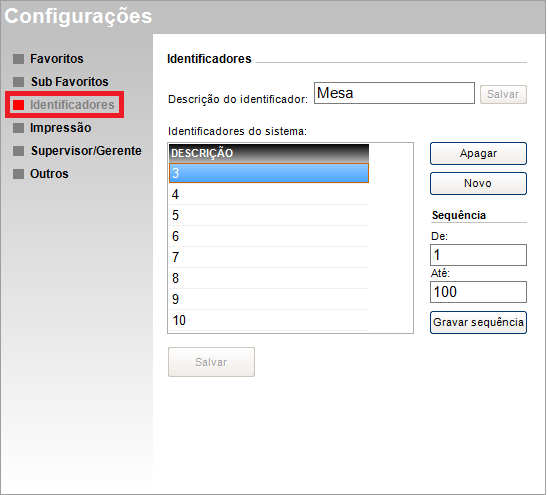Screen dimensions: 548x495
Task: Click into the Até sequence end field
Action: point(478,292)
